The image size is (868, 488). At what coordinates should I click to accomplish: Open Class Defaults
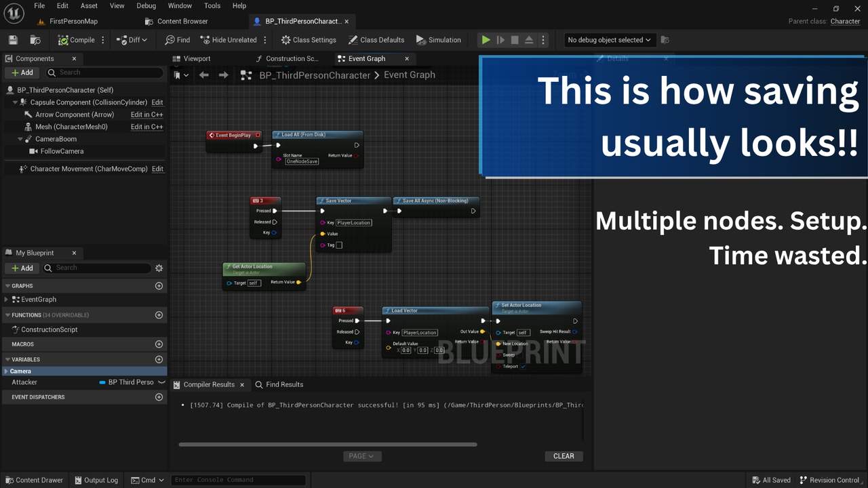[376, 40]
